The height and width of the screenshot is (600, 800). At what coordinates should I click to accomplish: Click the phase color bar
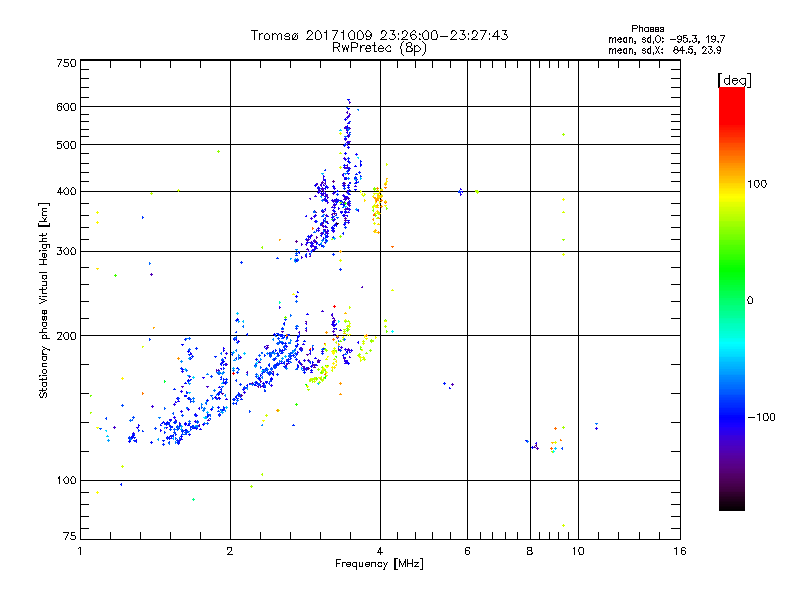tap(732, 298)
